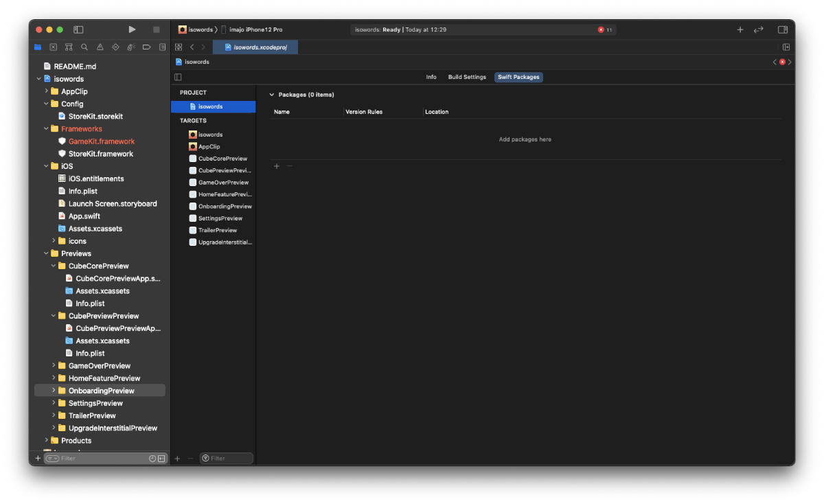Switch to the Info tab
This screenshot has height=504, width=824.
coord(431,77)
